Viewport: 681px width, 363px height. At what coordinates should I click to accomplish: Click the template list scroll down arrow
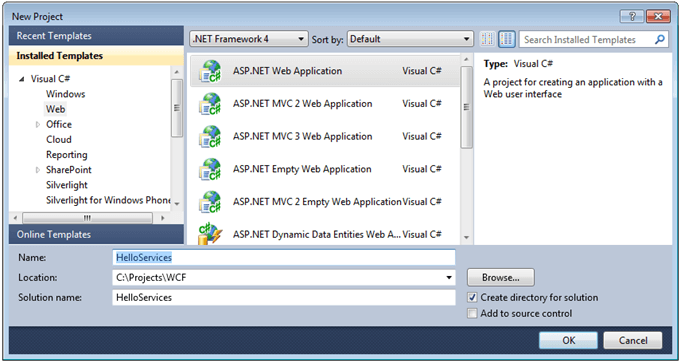pos(466,238)
